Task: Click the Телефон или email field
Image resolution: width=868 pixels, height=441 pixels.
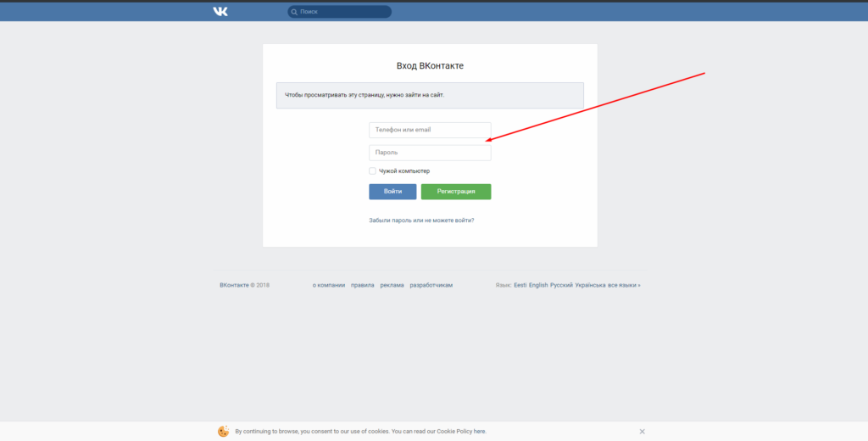Action: pos(430,131)
